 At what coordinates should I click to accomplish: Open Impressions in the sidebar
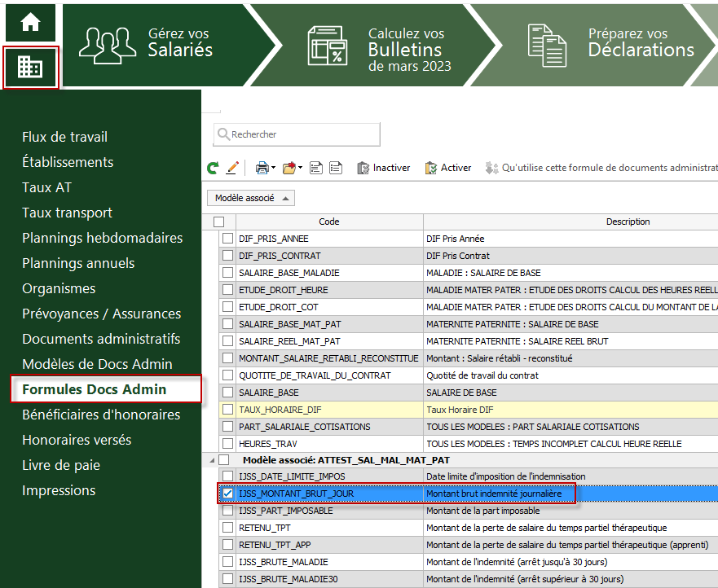(x=59, y=490)
